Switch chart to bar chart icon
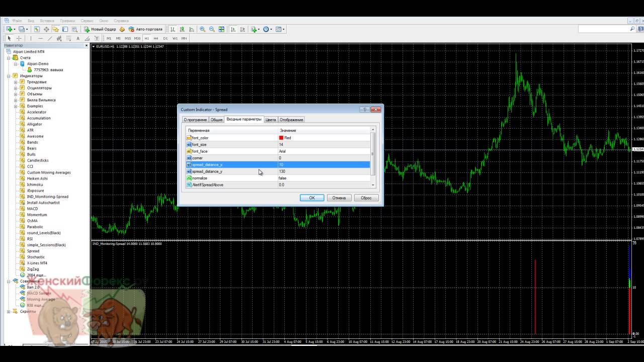This screenshot has height=362, width=644. coord(173,29)
